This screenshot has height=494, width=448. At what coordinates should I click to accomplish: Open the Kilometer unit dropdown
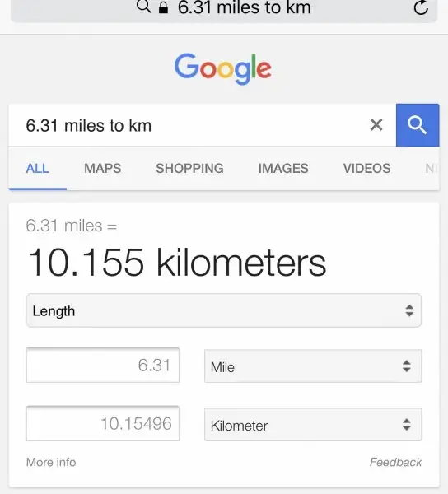pyautogui.click(x=313, y=424)
